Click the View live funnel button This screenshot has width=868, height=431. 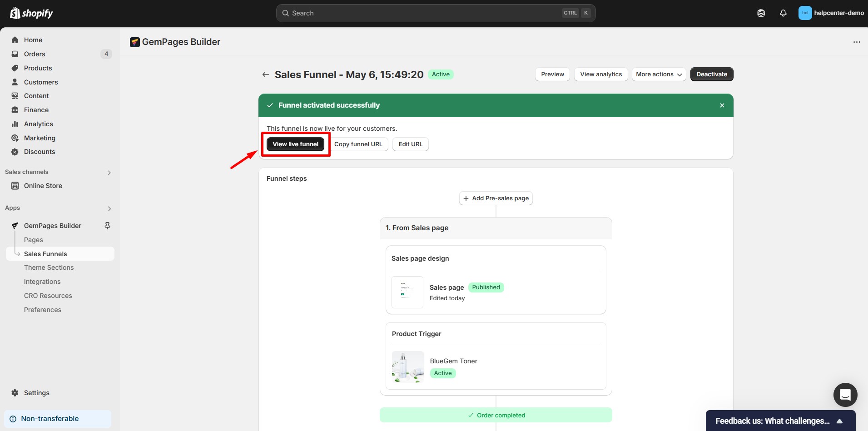click(295, 144)
